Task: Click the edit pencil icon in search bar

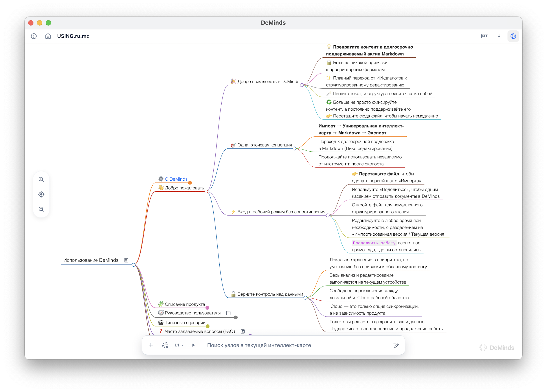Action: tap(396, 345)
